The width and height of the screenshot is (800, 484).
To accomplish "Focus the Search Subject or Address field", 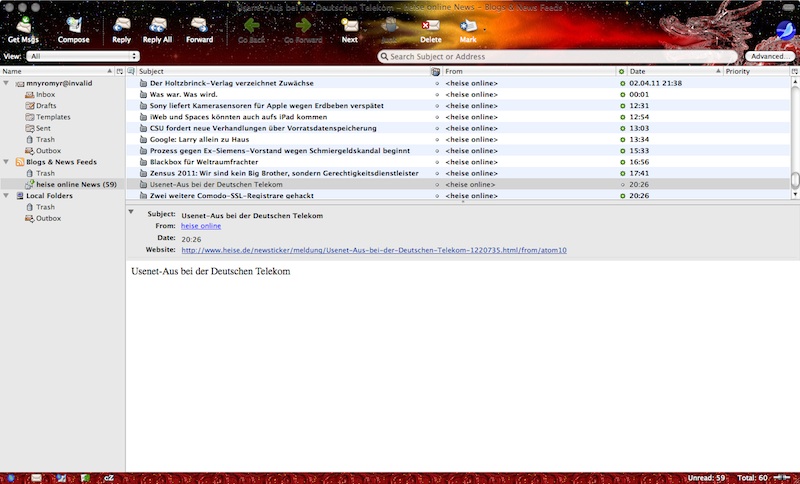I will click(560, 57).
